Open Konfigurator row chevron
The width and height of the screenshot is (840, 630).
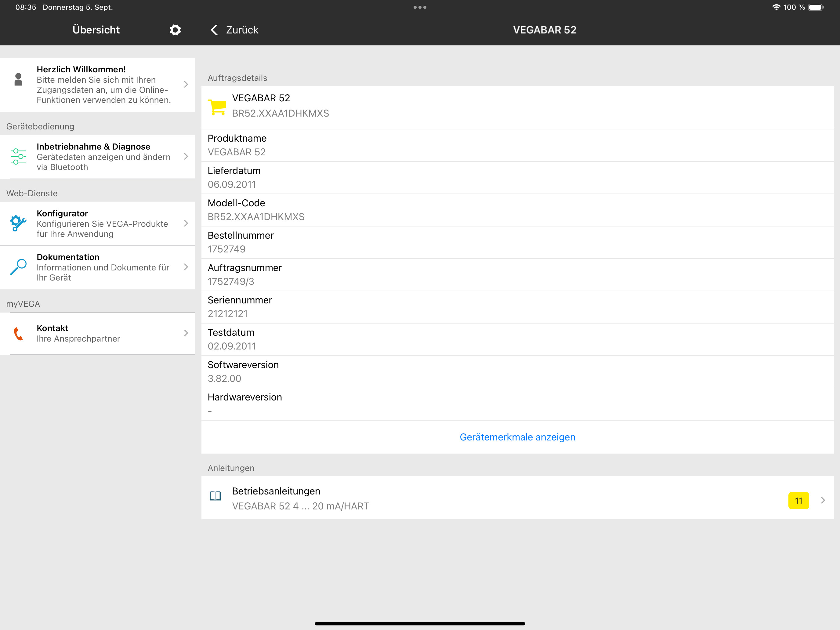(186, 223)
